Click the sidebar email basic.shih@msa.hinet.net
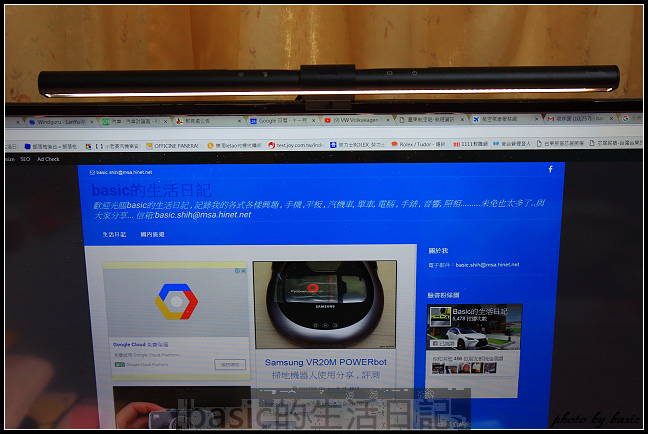Screen dimensions: 648x434 487,265
